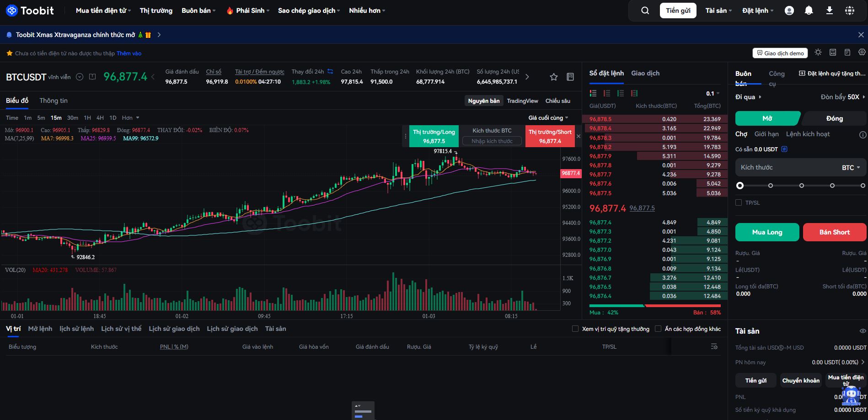Screen dimensions: 868x420
Task: Toggle light theme sun icon
Action: (818, 53)
